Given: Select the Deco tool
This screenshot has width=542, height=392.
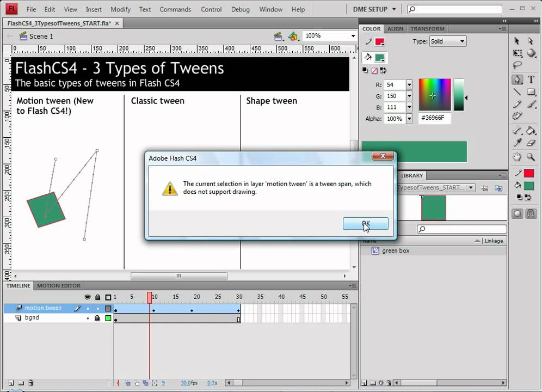Looking at the screenshot, I should (517, 116).
